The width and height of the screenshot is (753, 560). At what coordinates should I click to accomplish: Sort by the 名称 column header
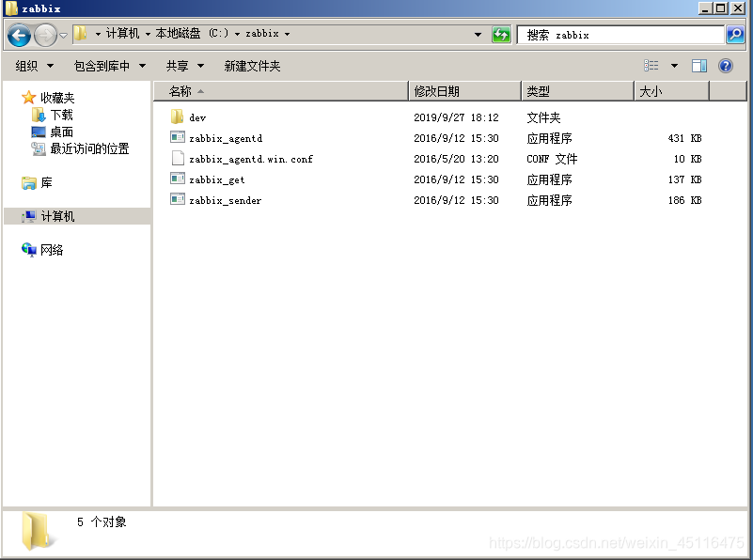[x=281, y=91]
